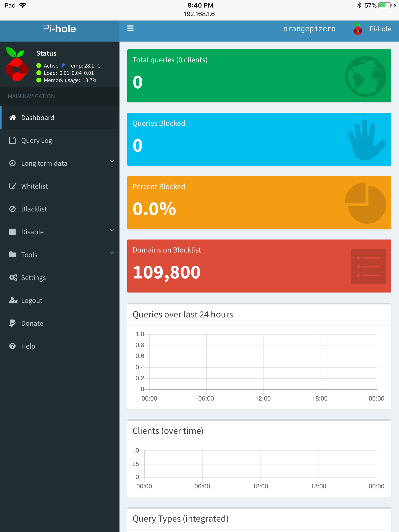Expand the Disable submenu chevron
Viewport: 399px width, 532px height.
click(x=112, y=230)
